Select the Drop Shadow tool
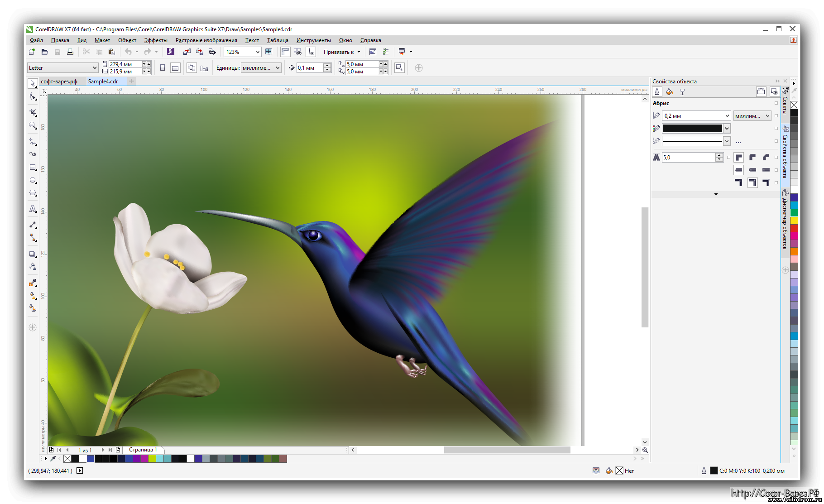 [33, 254]
